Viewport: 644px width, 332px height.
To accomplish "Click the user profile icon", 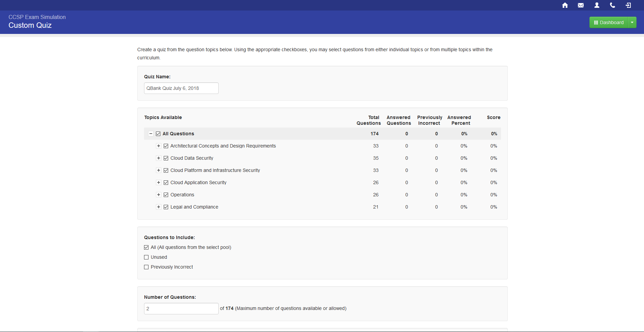I will 597,5.
